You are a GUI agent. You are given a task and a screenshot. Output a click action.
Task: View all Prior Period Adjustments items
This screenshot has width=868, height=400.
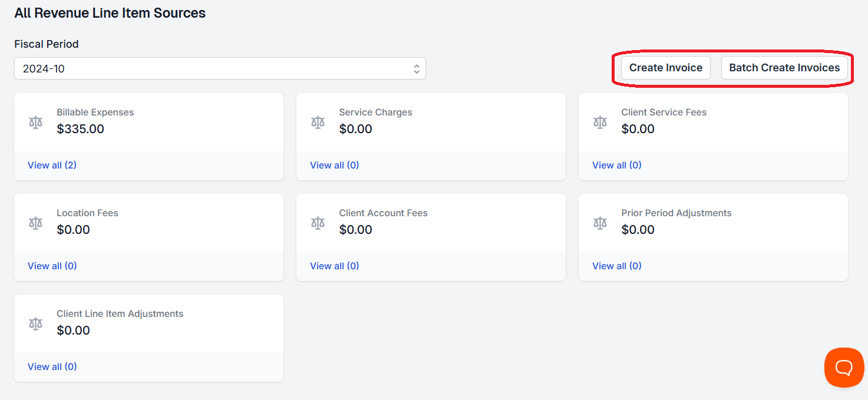click(616, 266)
